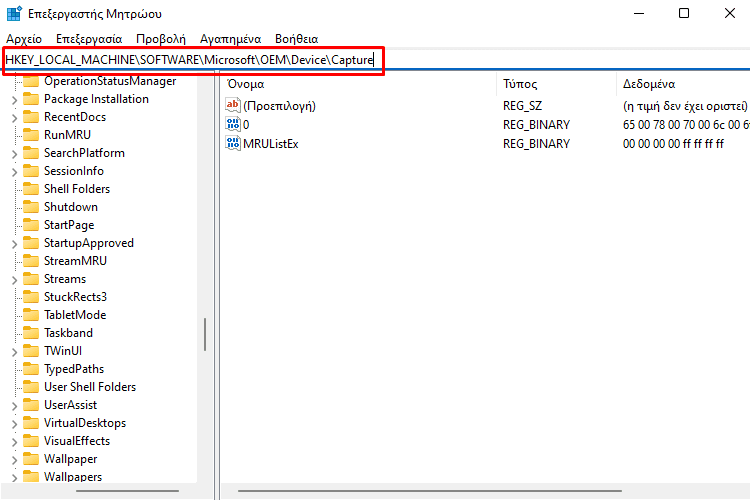750x500 pixels.
Task: Click the registry path address bar
Action: click(373, 60)
